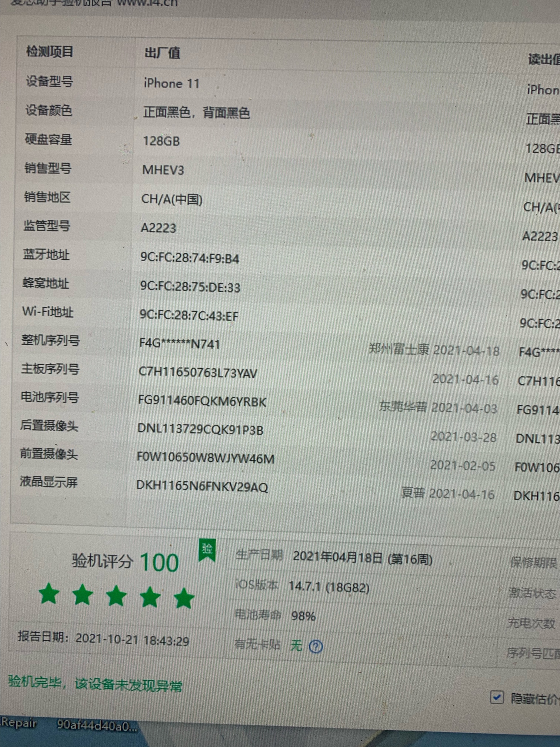Toggle the 隐藏估价 checkbox
The image size is (560, 747).
pos(497,697)
